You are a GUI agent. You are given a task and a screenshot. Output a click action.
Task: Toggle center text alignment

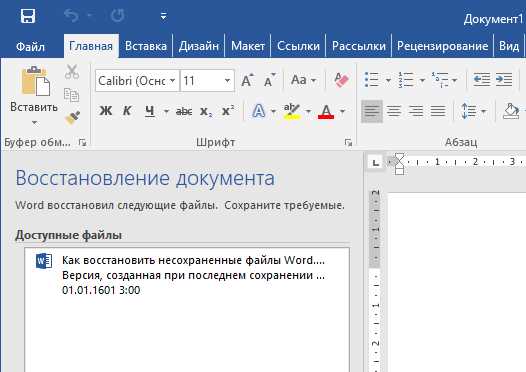pos(394,111)
